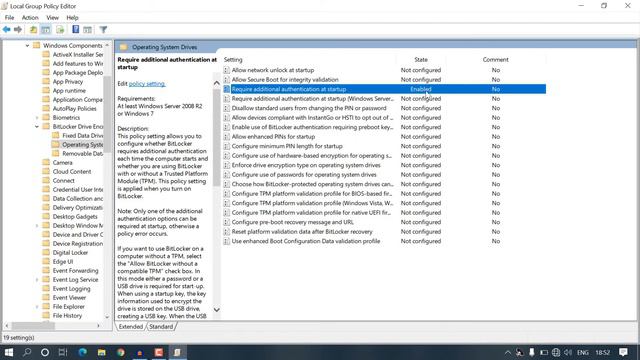This screenshot has height=360, width=640.
Task: Go back using the blue back arrow
Action: pos(7,29)
